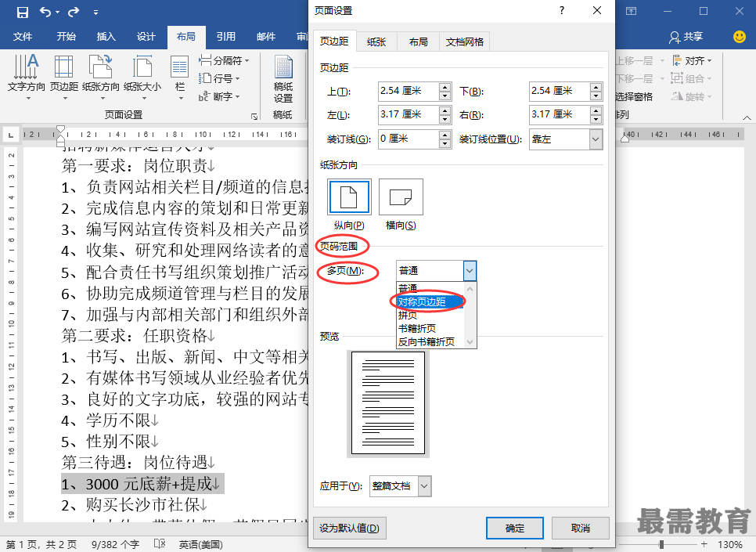Switch to the 插入 Insert ribbon tab
This screenshot has height=552, width=756.
(x=106, y=37)
